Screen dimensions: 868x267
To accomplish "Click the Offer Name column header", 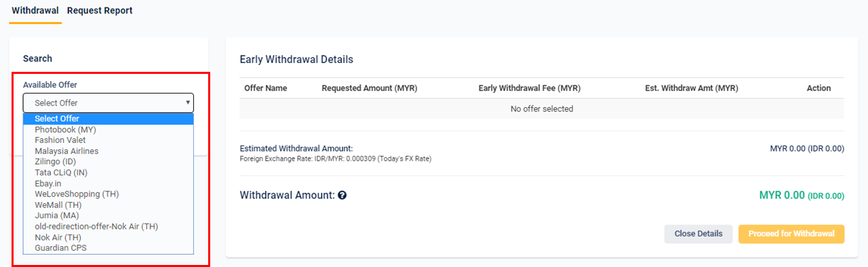I will click(x=265, y=88).
